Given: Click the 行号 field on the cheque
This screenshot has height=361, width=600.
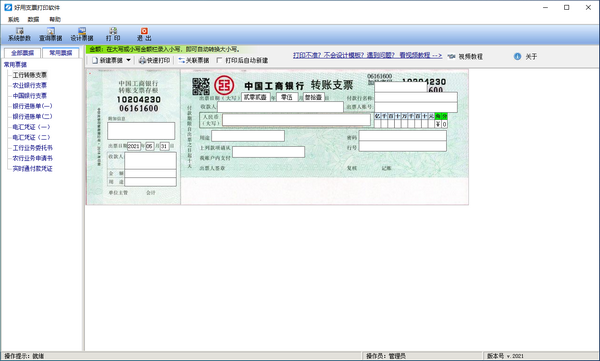Looking at the screenshot, I should point(403,146).
